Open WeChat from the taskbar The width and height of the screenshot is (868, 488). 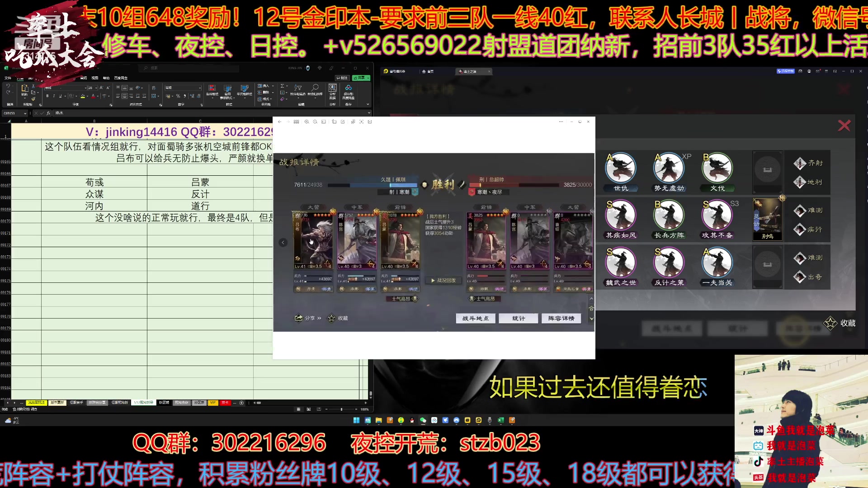[423, 420]
